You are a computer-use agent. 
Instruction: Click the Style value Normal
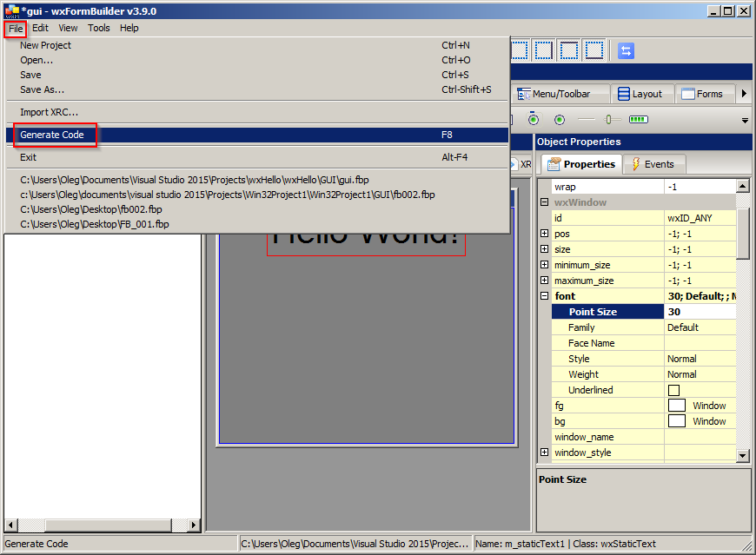click(700, 359)
